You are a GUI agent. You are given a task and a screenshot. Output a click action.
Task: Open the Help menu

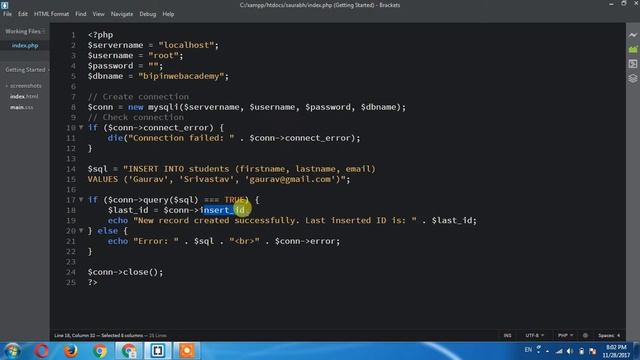(168, 14)
